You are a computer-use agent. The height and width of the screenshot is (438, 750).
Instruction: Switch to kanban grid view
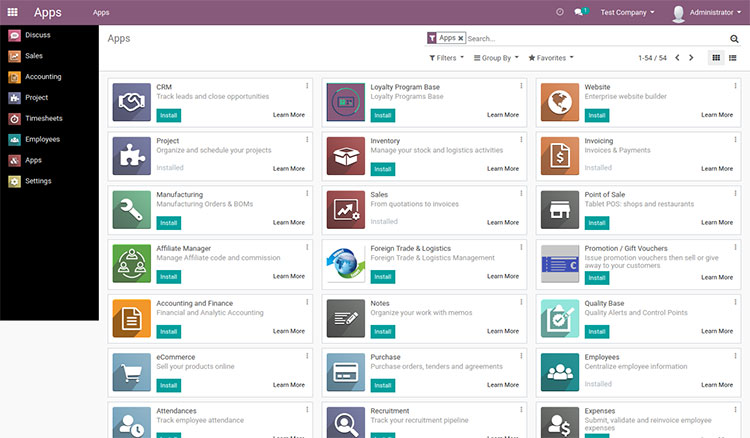716,58
